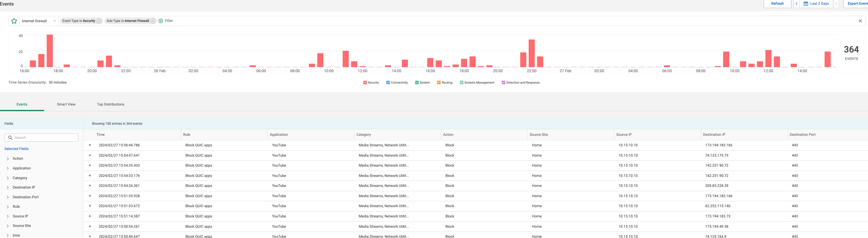Expand the Action field
Image resolution: width=868 pixels, height=238 pixels.
point(8,159)
